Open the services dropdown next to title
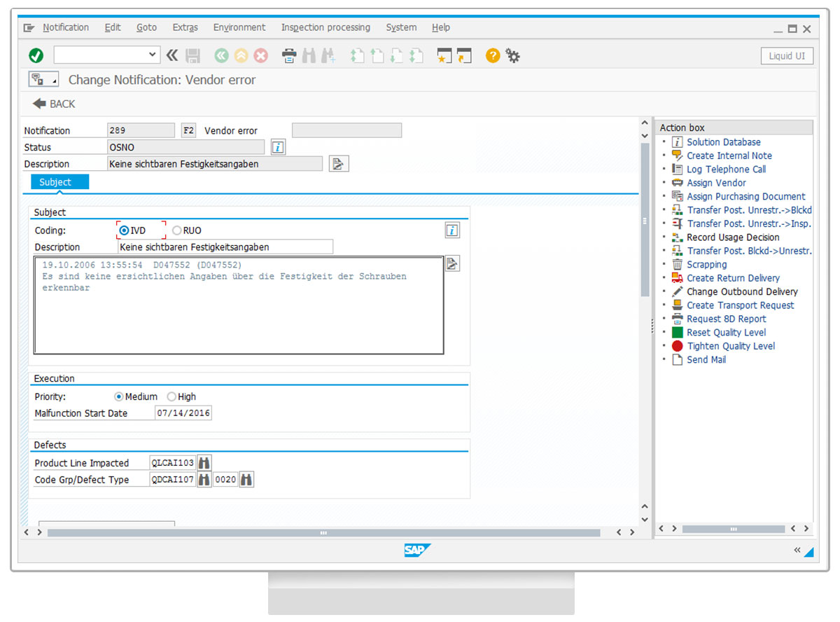Viewport: 840px width, 622px height. point(43,80)
